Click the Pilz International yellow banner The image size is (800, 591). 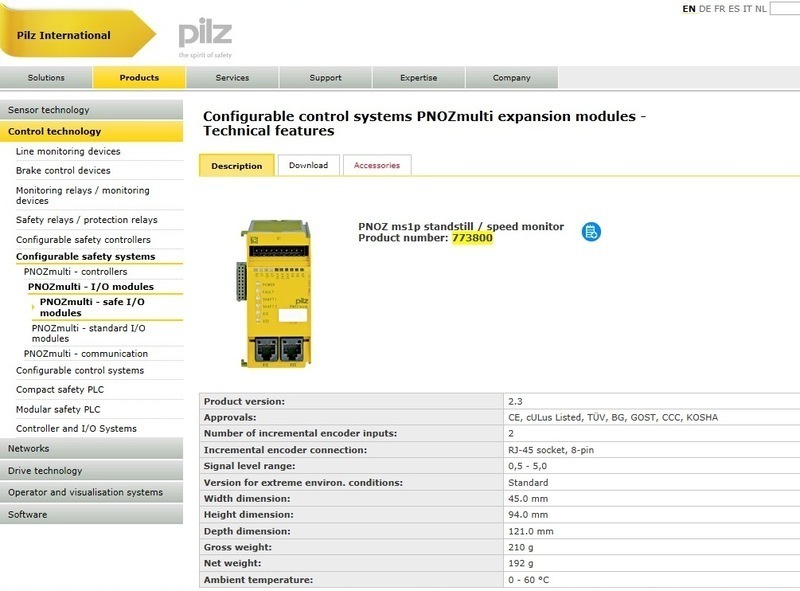click(x=78, y=34)
